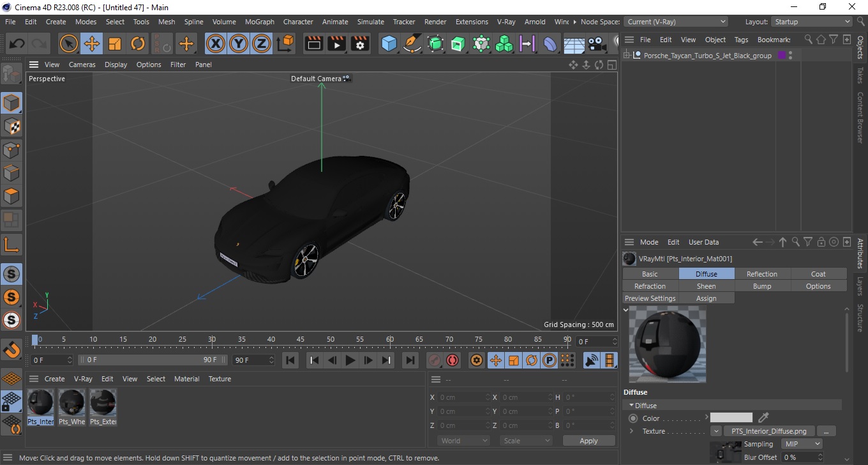Click the Diffuse Color swatch
The height and width of the screenshot is (465, 868).
coord(731,418)
